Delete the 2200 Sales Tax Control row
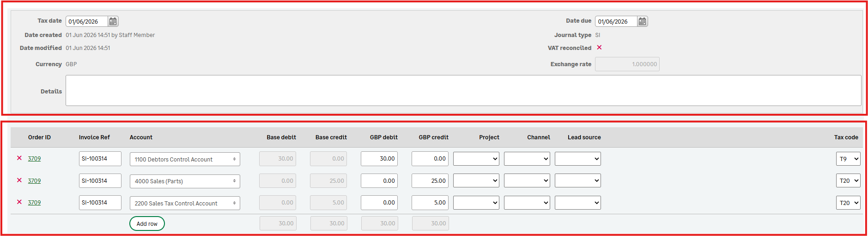The height and width of the screenshot is (236, 868). (19, 202)
